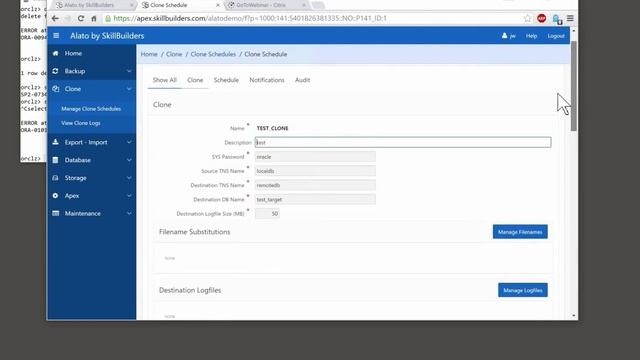This screenshot has width=640, height=360.
Task: Expand the Apex menu chevron
Action: 129,196
